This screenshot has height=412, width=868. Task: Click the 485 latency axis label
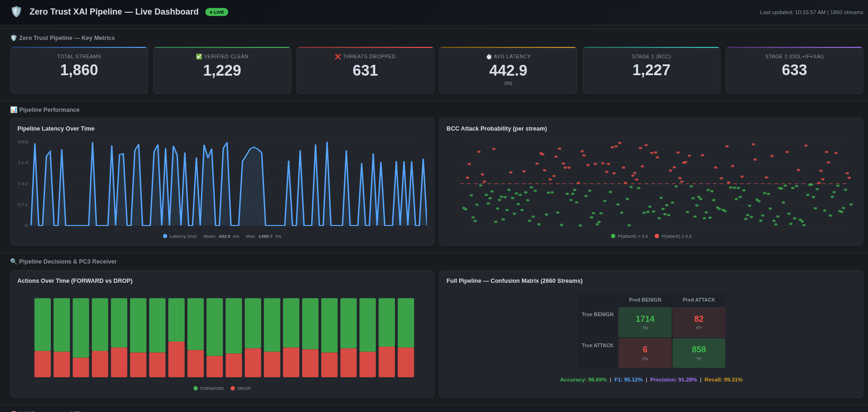pyautogui.click(x=23, y=142)
